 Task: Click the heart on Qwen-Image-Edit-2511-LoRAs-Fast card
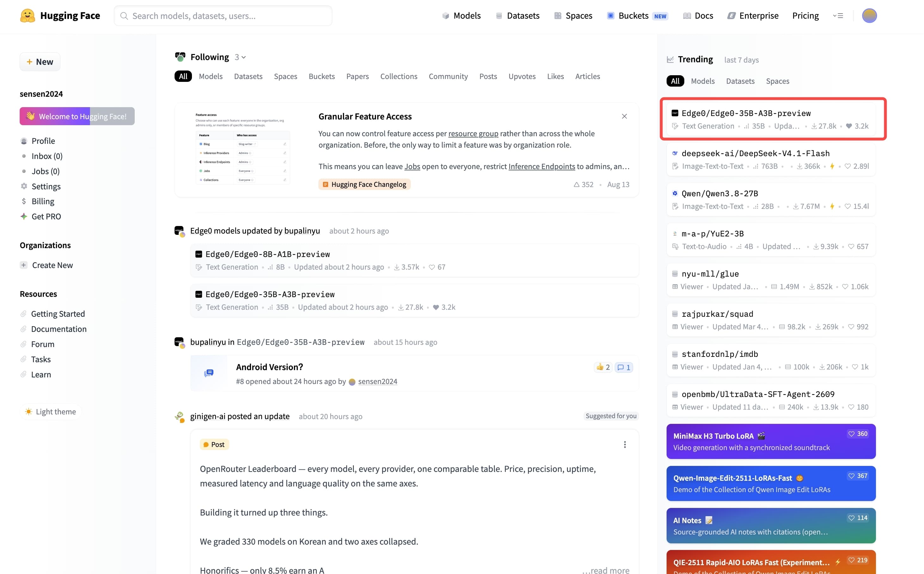pos(851,476)
